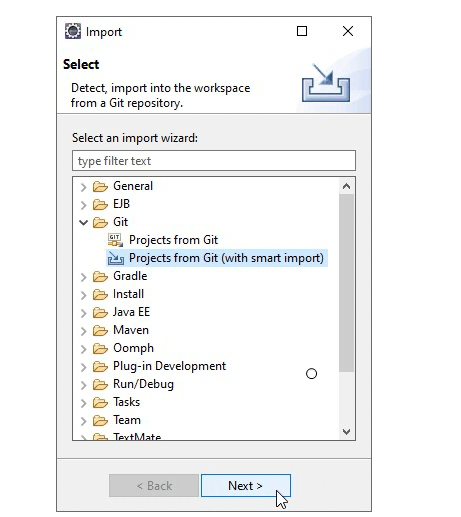Click the scroll down arrow of wizard list
This screenshot has height=517, width=461.
(x=346, y=432)
